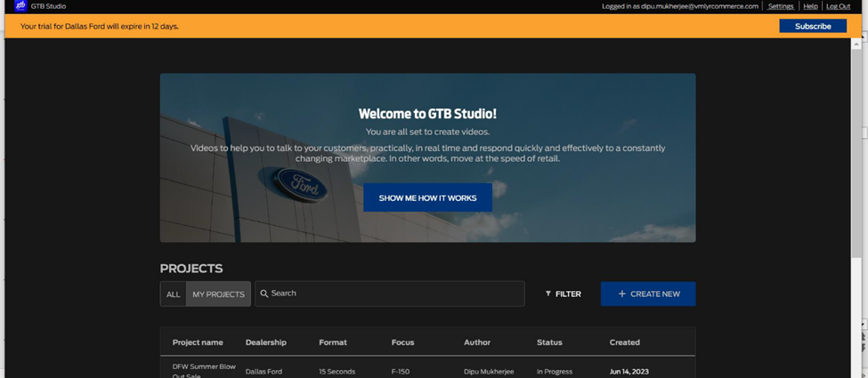This screenshot has height=378, width=868.
Task: Sort by Focus column header
Action: 402,342
